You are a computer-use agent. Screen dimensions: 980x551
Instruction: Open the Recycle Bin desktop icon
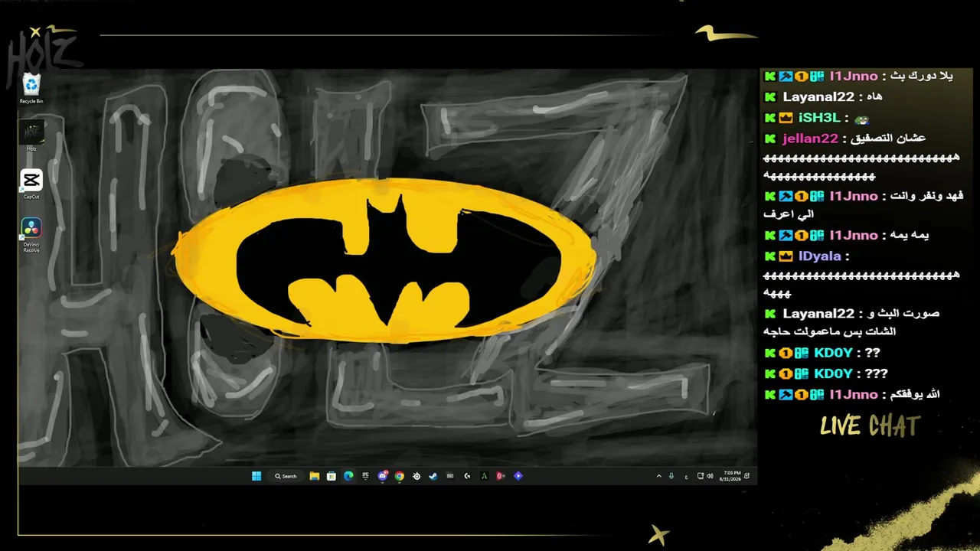tap(31, 89)
